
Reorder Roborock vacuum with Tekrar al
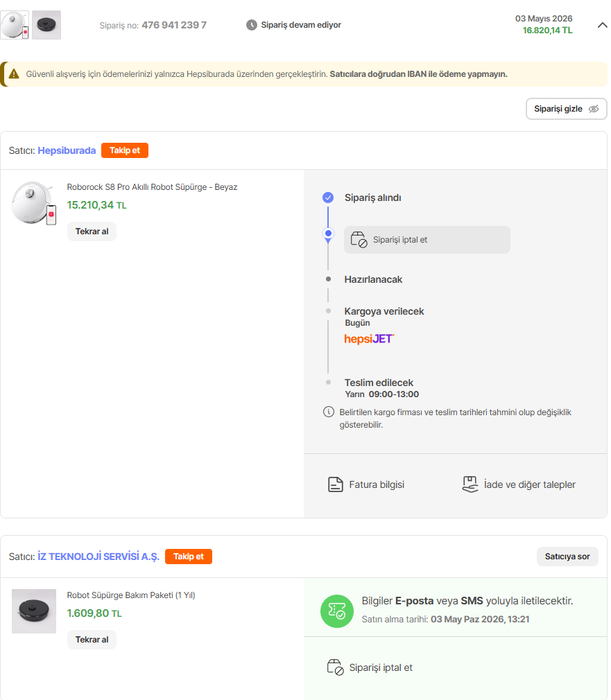(x=92, y=231)
